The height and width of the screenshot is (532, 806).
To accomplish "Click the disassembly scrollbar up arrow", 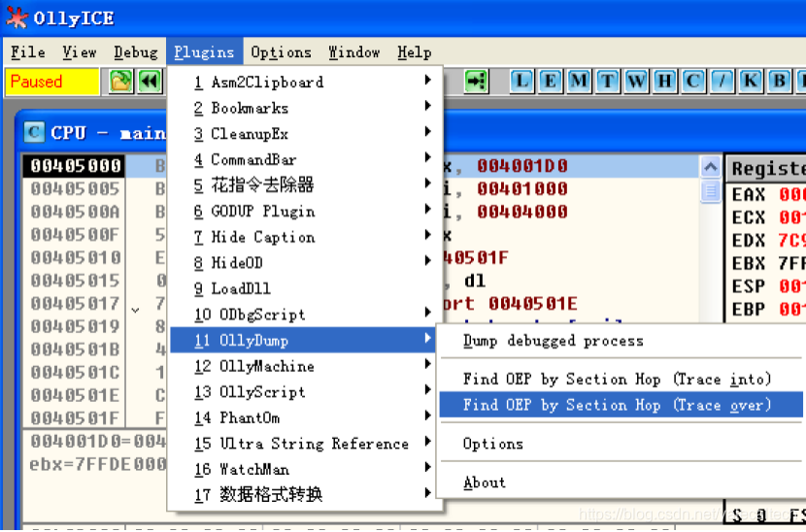I will tap(711, 167).
